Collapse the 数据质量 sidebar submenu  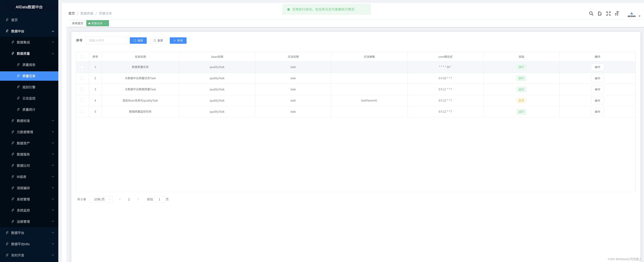pyautogui.click(x=29, y=54)
